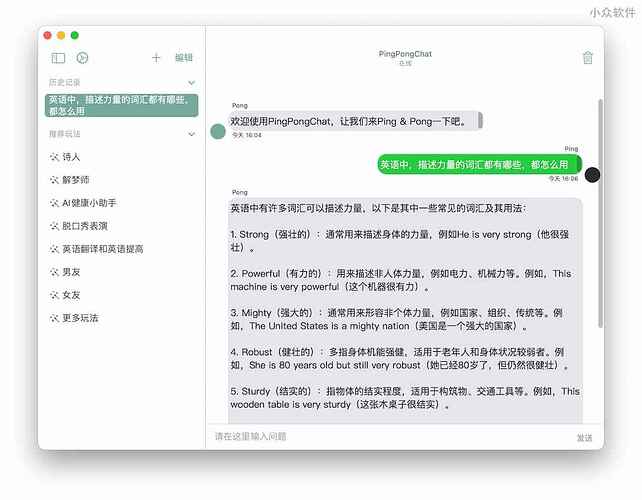Click the welcome message 欢迎使用PingPongChat bubble

click(355, 121)
